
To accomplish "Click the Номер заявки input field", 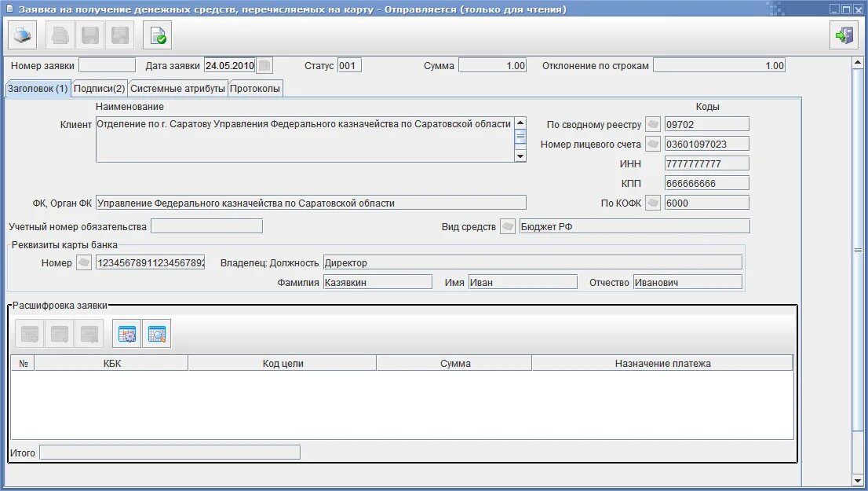I will pyautogui.click(x=108, y=65).
